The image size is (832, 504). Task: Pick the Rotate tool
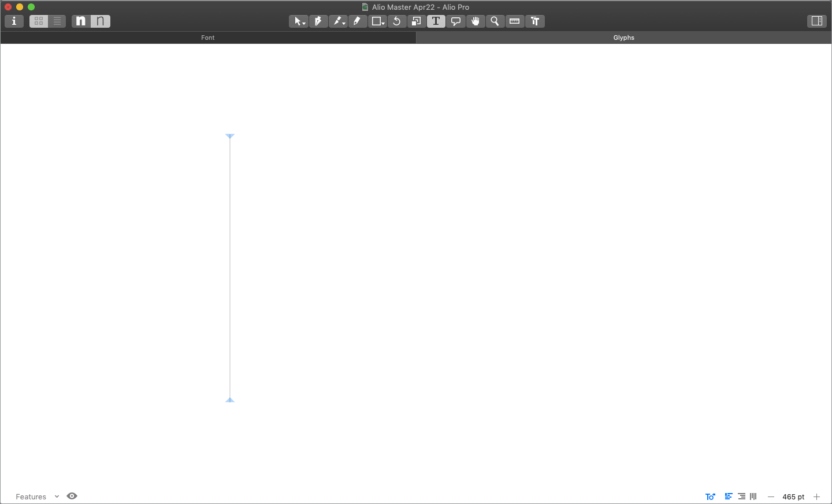pos(396,21)
